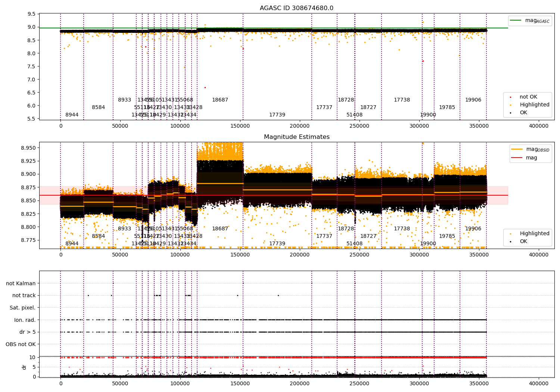
Task: Click the 8.875 y-axis tick label
Action: pyautogui.click(x=28, y=187)
